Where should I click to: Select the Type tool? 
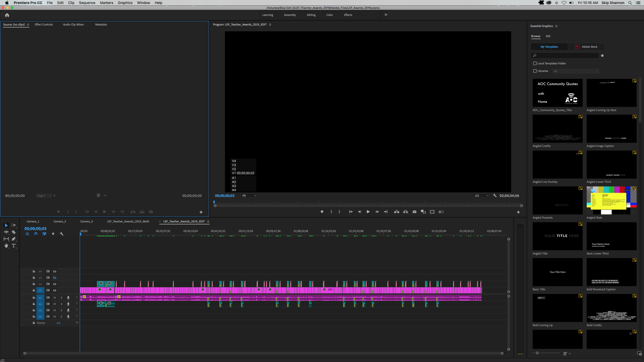pos(14,246)
